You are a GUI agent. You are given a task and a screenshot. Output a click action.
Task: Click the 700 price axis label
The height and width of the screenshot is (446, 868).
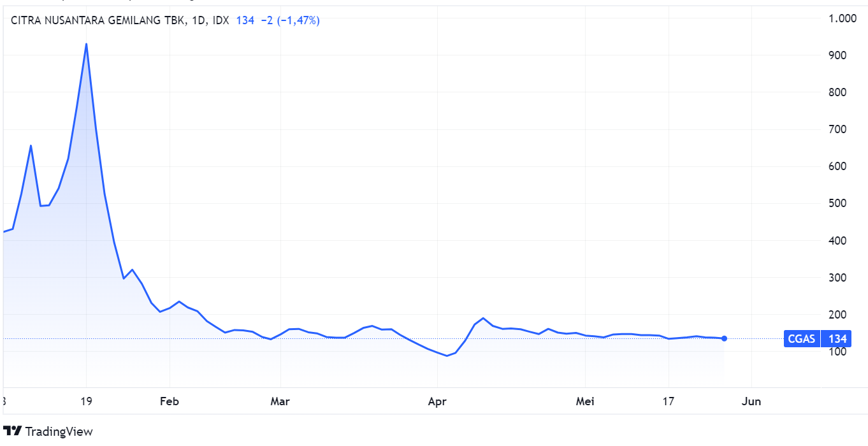[837, 129]
